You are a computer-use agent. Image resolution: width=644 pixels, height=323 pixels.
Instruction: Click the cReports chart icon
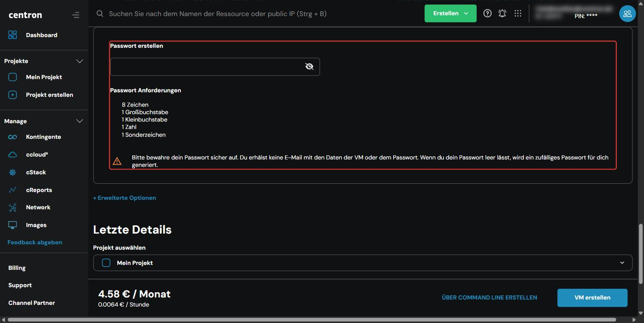(13, 190)
